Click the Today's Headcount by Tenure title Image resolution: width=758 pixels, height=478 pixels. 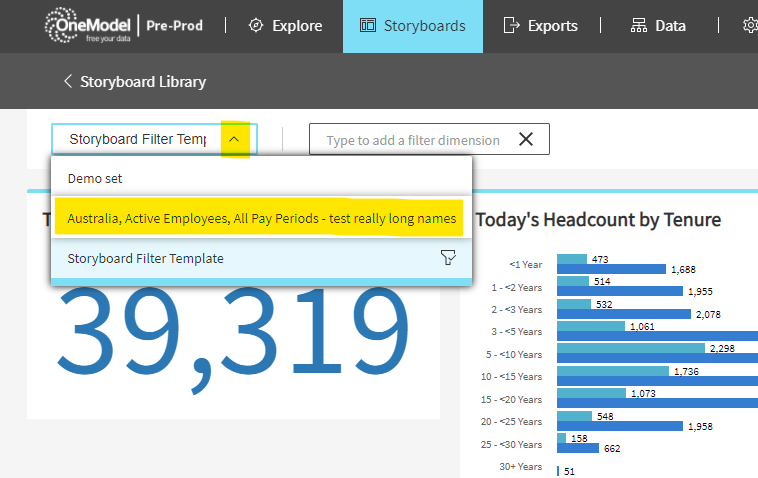[x=598, y=220]
